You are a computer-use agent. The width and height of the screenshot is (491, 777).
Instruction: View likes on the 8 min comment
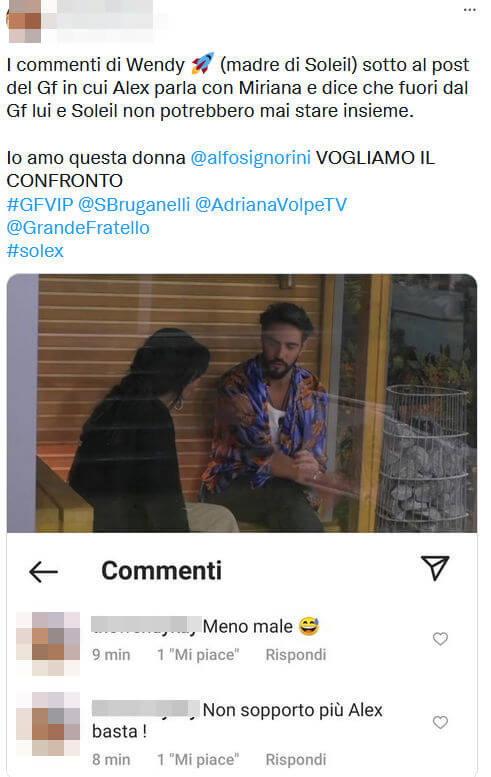[x=198, y=759]
